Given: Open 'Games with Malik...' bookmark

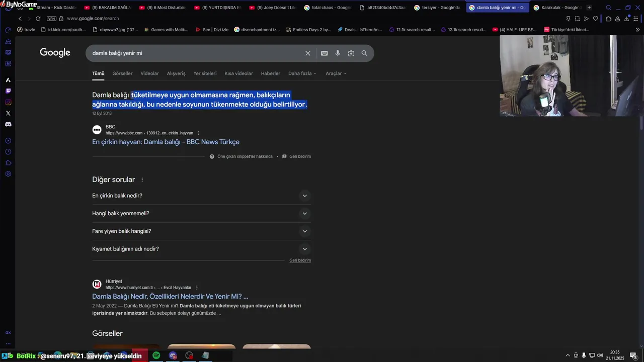Looking at the screenshot, I should [166, 30].
